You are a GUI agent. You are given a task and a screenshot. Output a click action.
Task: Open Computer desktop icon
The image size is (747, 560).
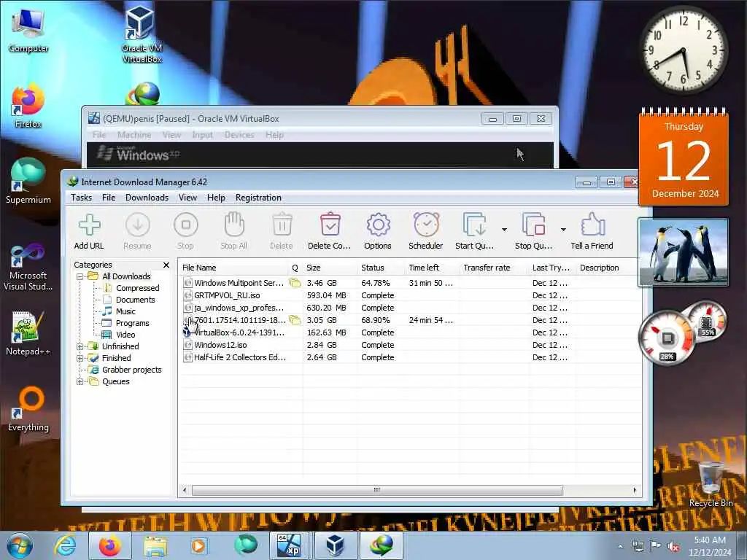(28, 30)
